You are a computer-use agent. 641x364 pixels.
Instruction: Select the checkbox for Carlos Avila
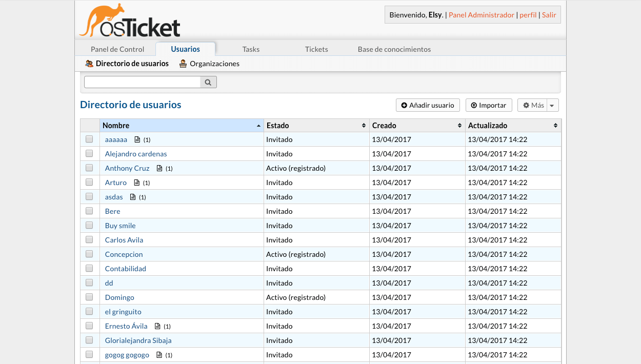pyautogui.click(x=89, y=239)
